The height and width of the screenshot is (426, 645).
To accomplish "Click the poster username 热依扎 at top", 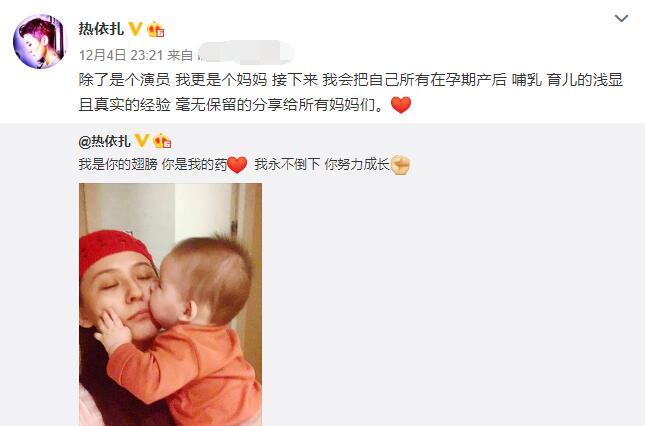I will click(x=101, y=29).
